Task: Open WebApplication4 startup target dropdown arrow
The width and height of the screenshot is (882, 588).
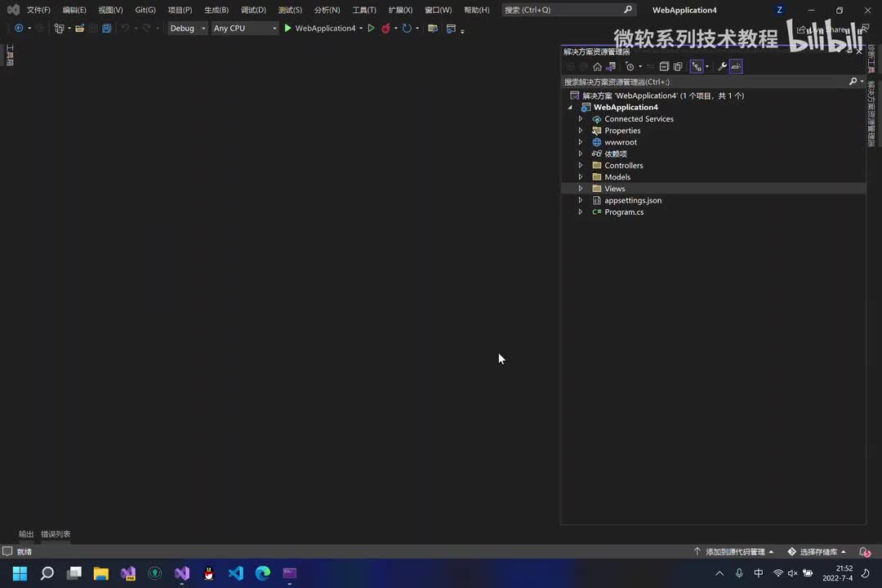Action: (x=361, y=28)
